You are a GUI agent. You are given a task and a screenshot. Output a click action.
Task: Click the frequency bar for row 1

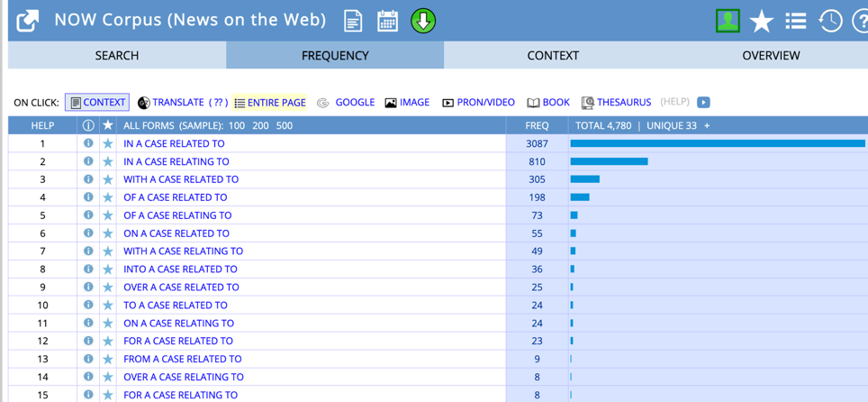[x=718, y=143]
